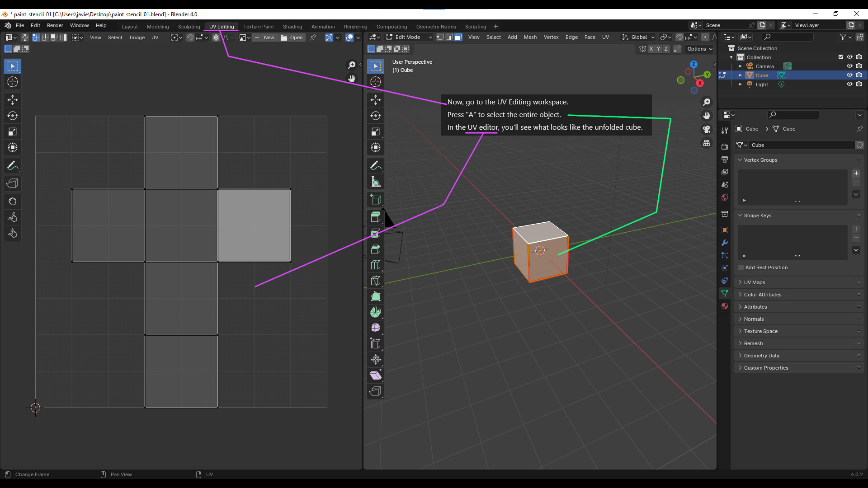Click New image button
Image resolution: width=868 pixels, height=488 pixels.
pyautogui.click(x=264, y=38)
